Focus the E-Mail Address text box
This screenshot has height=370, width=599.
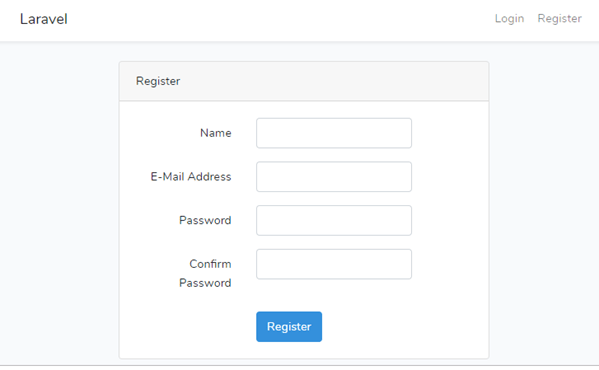[x=334, y=176]
